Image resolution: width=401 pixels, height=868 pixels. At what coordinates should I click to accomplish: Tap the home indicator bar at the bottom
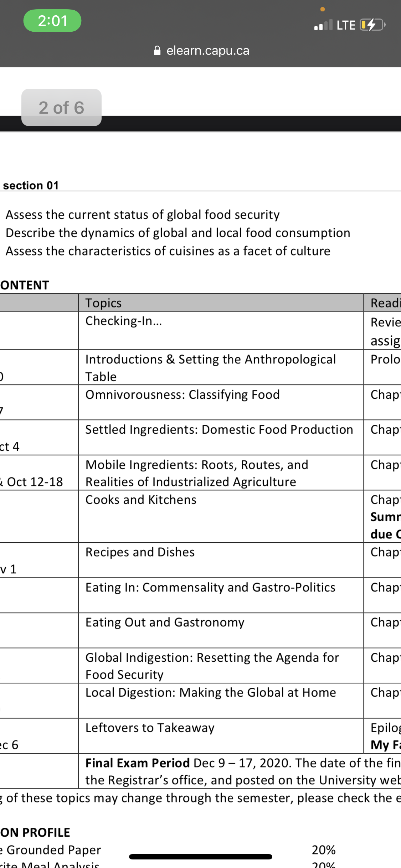pyautogui.click(x=201, y=857)
